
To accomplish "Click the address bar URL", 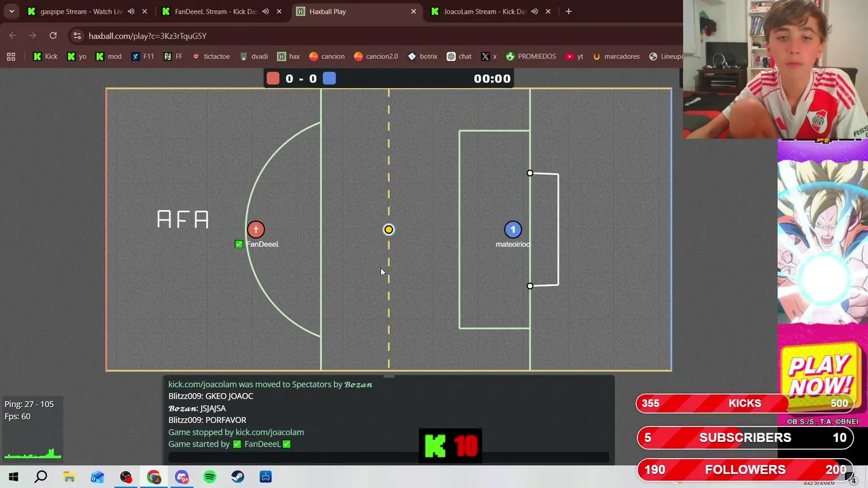I will pyautogui.click(x=147, y=36).
